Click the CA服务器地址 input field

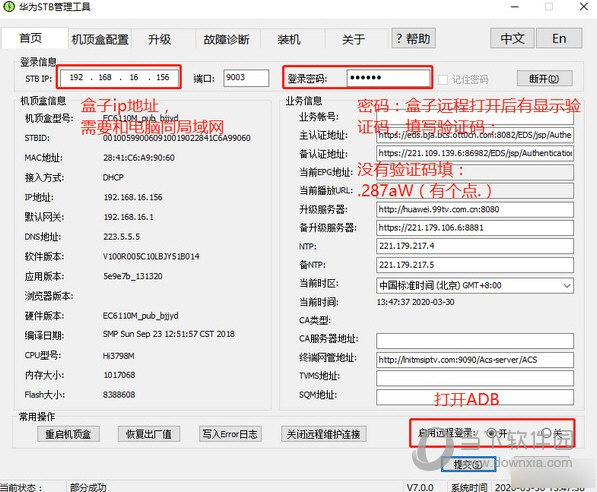pos(475,341)
